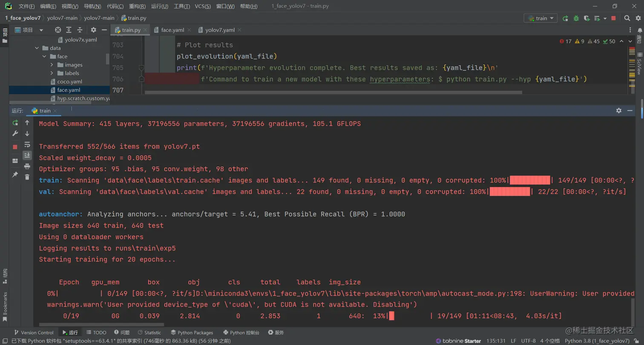Stop process in Run tool window sidebar

pyautogui.click(x=15, y=147)
